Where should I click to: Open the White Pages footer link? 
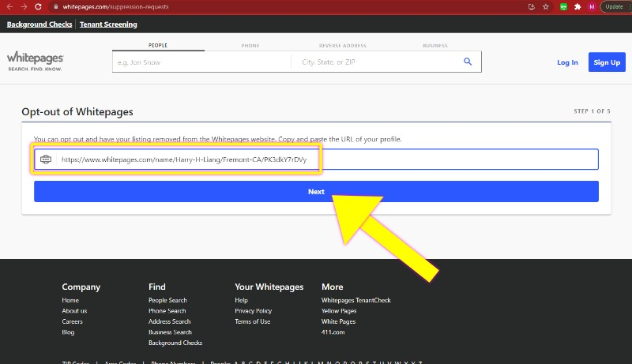(338, 321)
